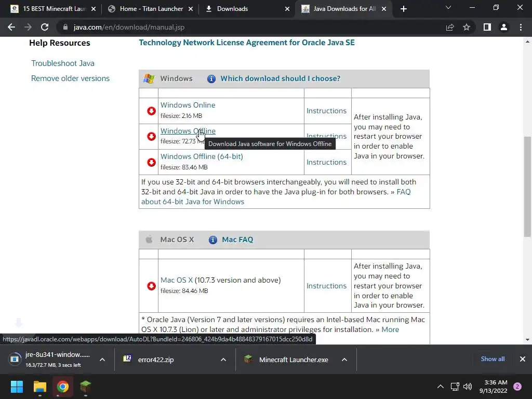This screenshot has width=532, height=399.
Task: Click the Chrome icon in the taskbar
Action: tap(63, 387)
